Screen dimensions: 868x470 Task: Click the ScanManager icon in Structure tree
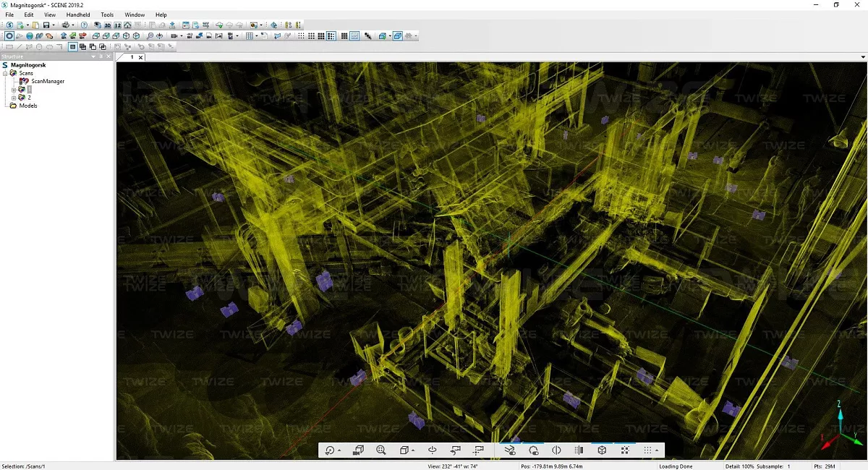click(25, 82)
